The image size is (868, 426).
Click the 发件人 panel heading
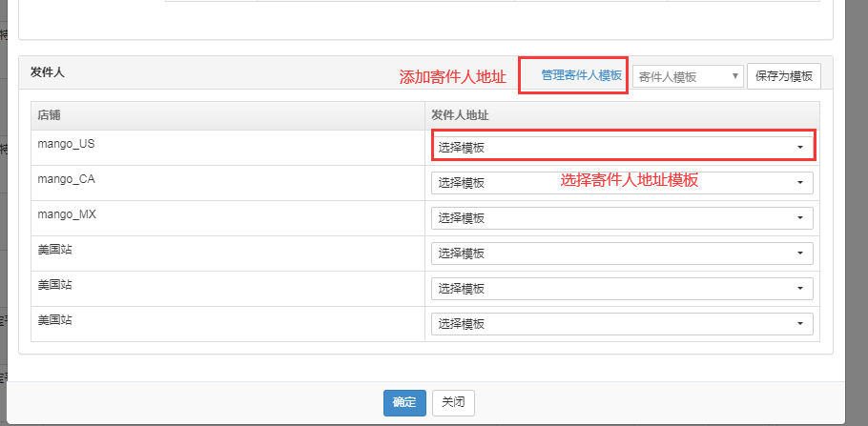click(47, 72)
